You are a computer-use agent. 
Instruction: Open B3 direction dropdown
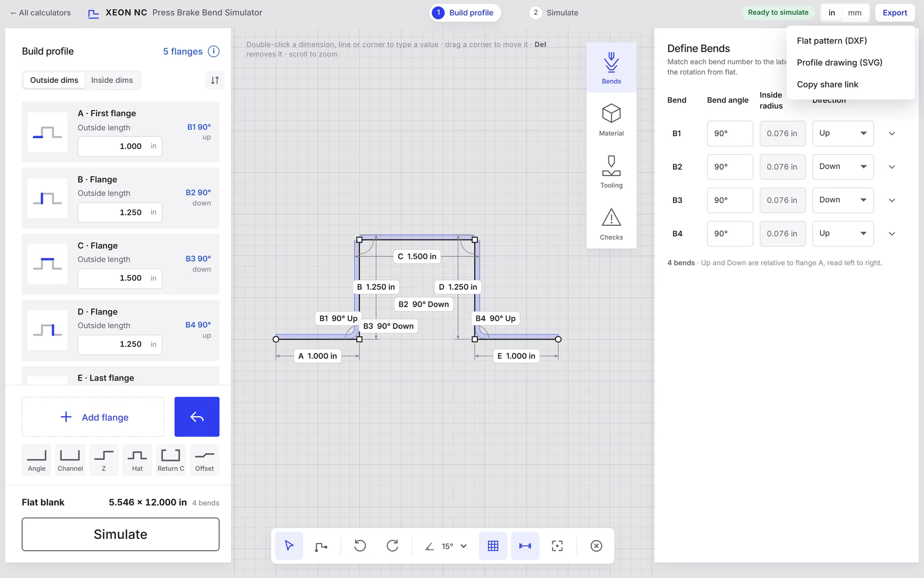coord(843,200)
